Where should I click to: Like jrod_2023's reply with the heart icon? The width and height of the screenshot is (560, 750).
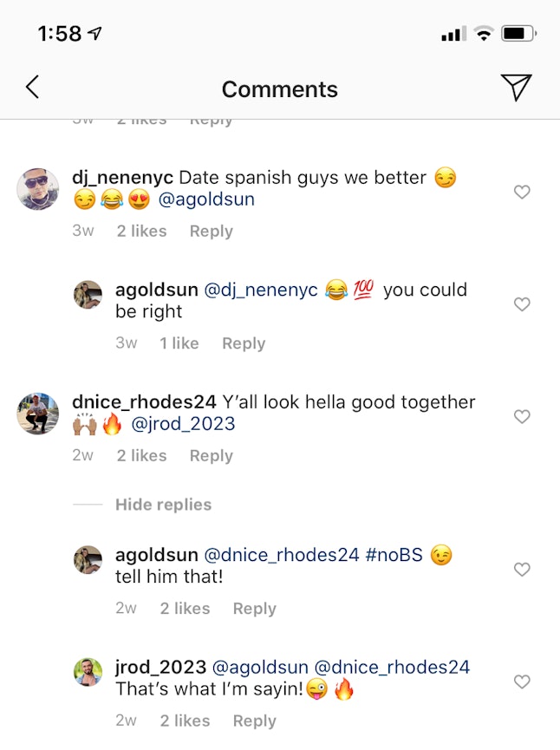(522, 682)
